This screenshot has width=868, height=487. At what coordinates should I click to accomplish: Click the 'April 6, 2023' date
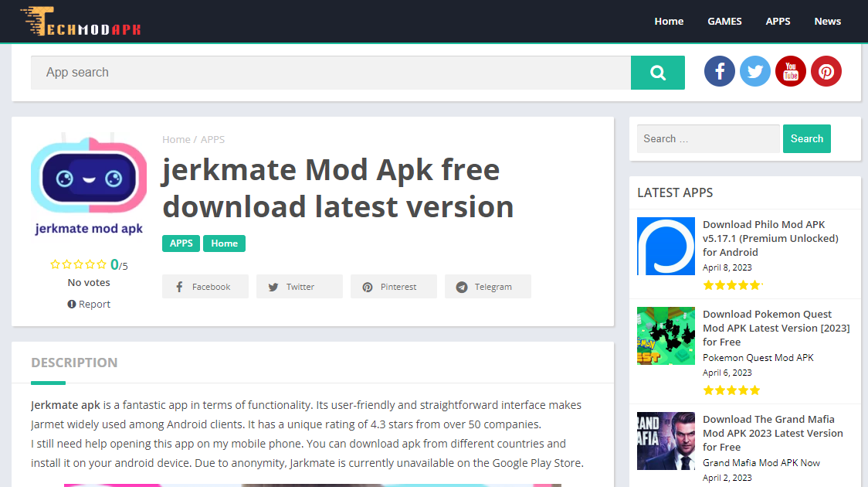tap(727, 373)
